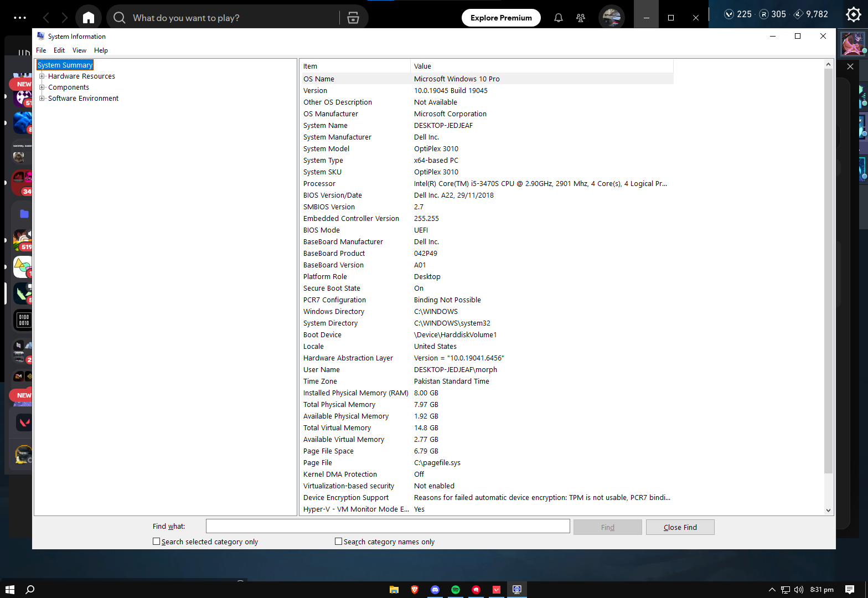Click the System Model value OptiPlex 3010
Image resolution: width=868 pixels, height=598 pixels.
click(436, 149)
